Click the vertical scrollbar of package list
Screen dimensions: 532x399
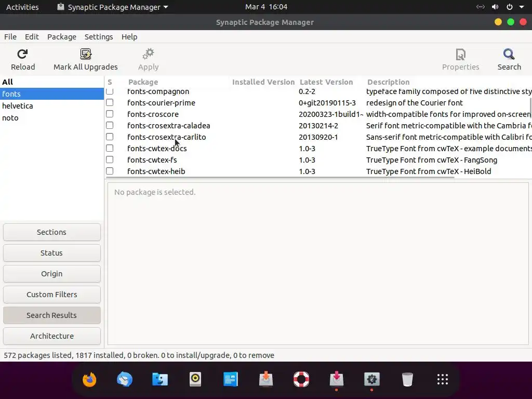click(x=530, y=108)
